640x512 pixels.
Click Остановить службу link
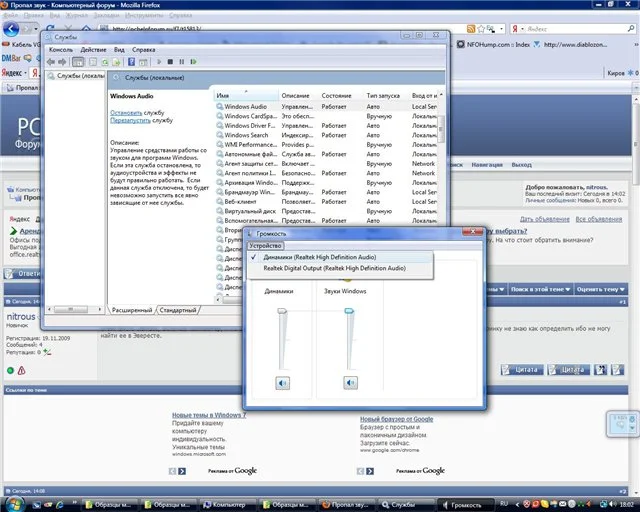pos(137,113)
